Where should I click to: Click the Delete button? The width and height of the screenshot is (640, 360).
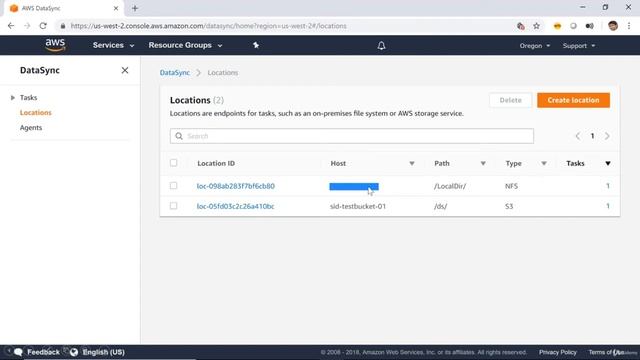[511, 100]
